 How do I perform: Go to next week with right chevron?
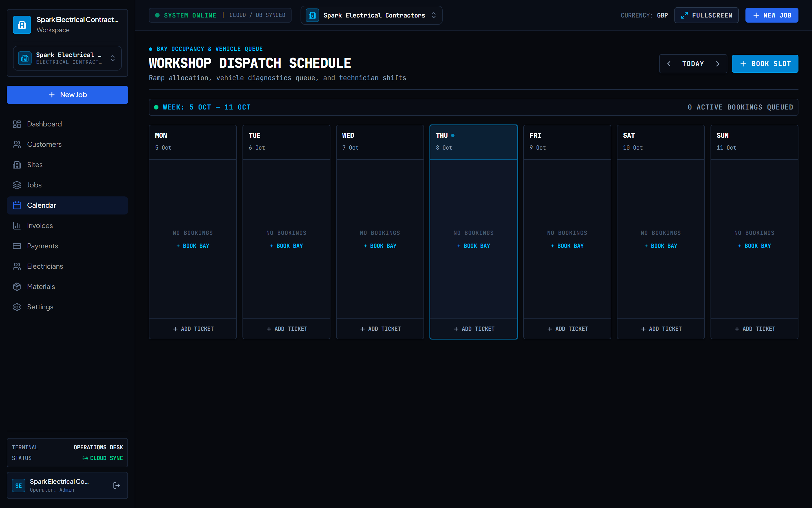pos(717,64)
